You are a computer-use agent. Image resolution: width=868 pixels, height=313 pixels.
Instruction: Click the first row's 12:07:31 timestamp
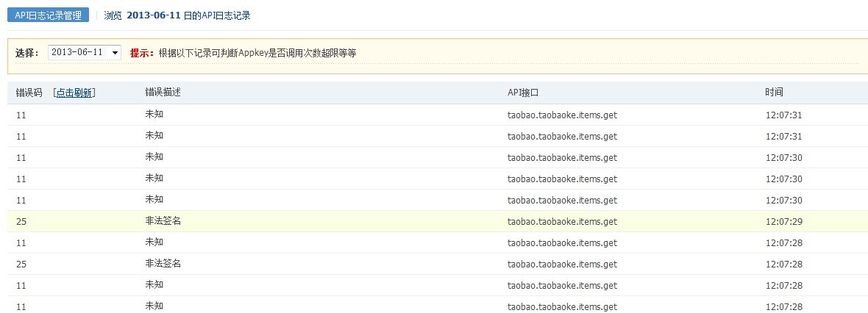coord(783,115)
